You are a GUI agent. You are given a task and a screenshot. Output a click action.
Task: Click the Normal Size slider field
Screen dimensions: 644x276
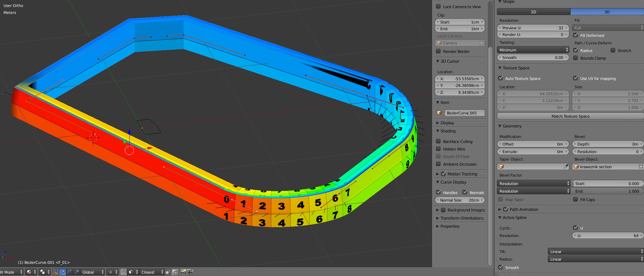pos(460,200)
